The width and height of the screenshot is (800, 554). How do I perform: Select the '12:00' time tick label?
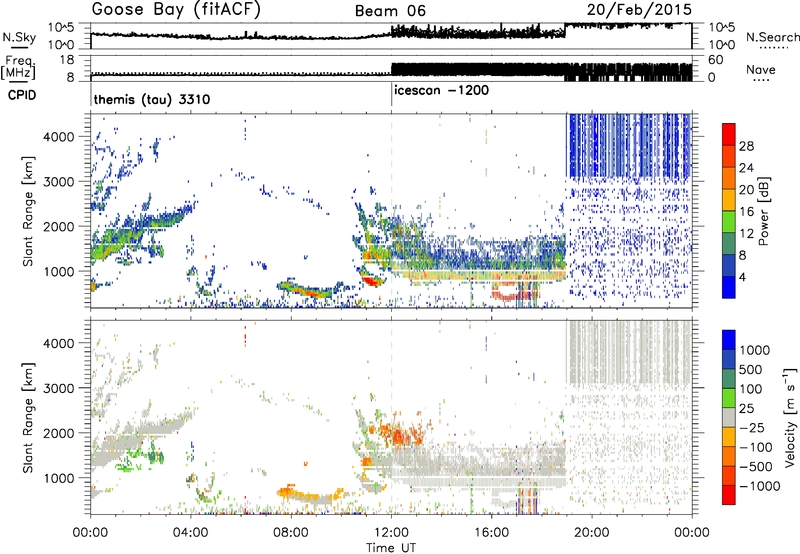(391, 533)
